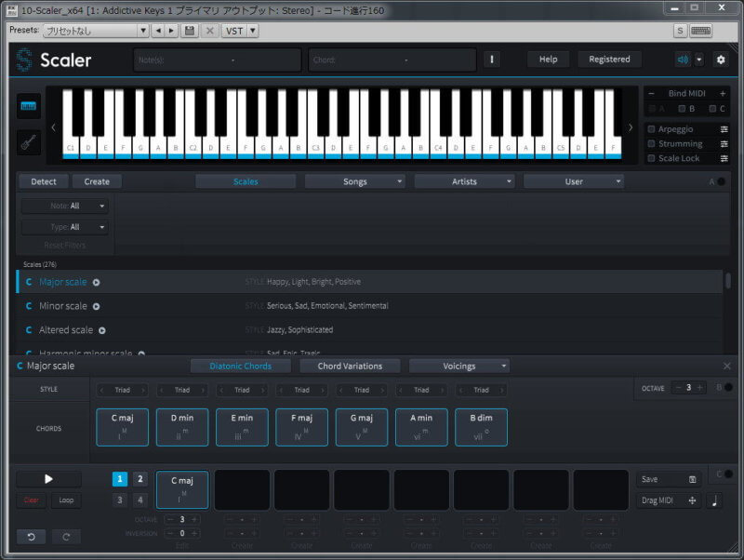
Task: Check Bind MIDI section B
Action: [682, 109]
